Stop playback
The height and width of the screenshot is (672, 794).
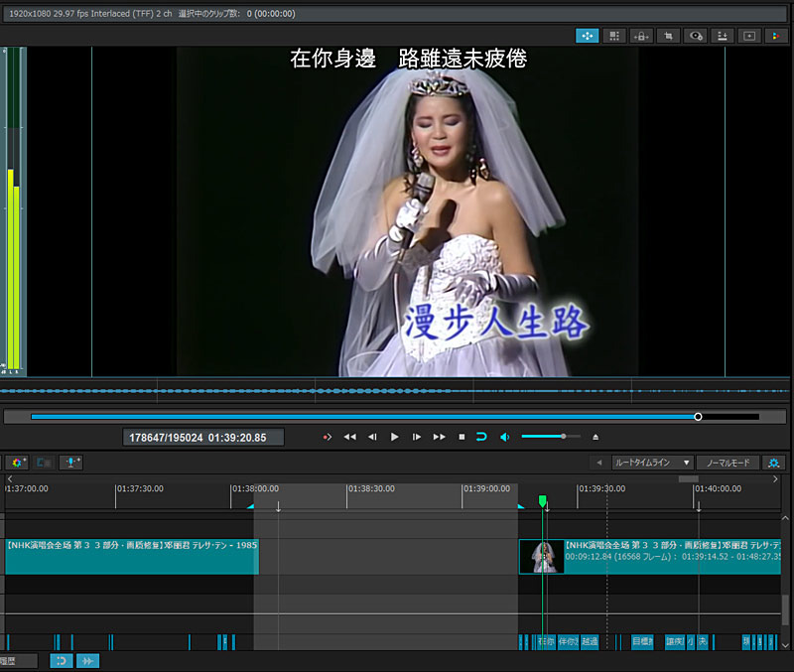pyautogui.click(x=462, y=437)
